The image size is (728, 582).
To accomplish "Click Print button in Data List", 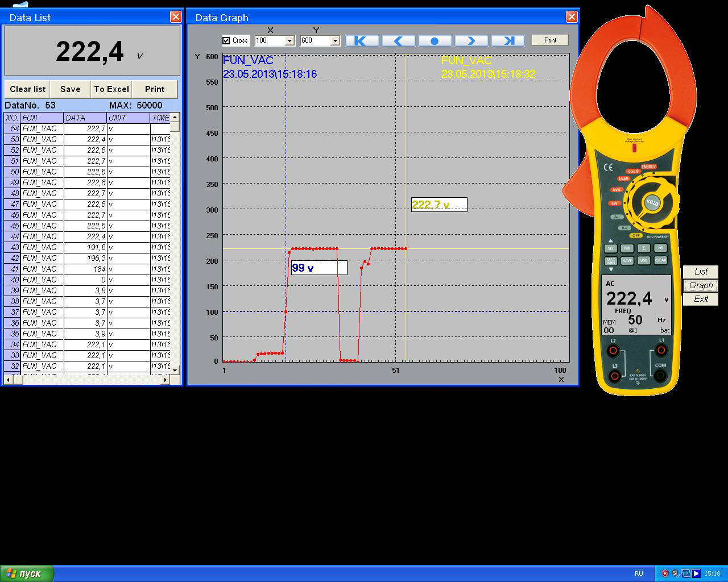I will pyautogui.click(x=155, y=89).
